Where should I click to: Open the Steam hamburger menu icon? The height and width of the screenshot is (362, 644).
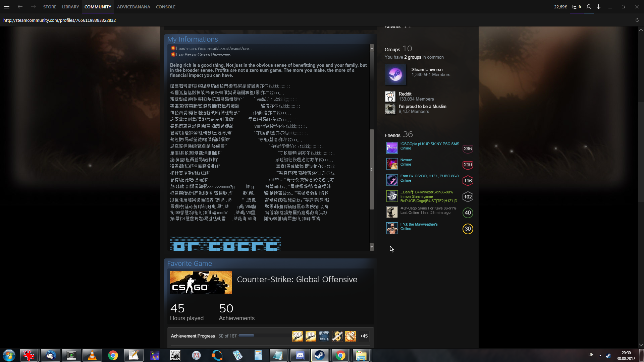(x=7, y=7)
